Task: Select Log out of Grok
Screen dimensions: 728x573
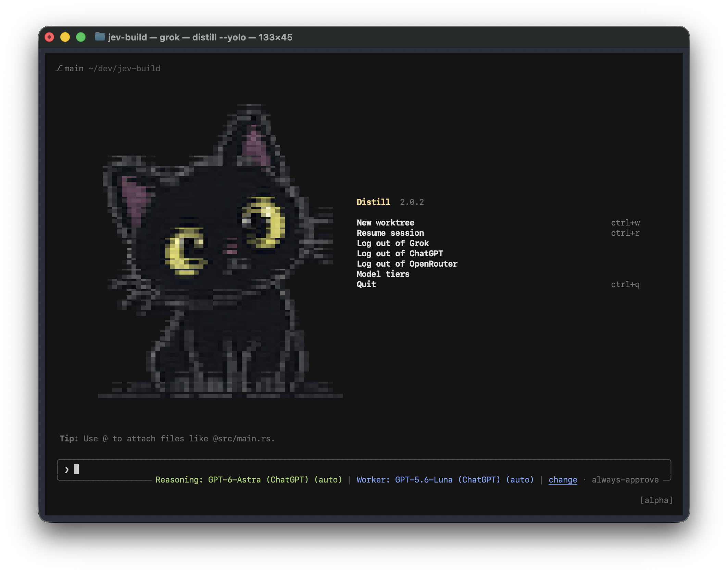Action: tap(392, 243)
